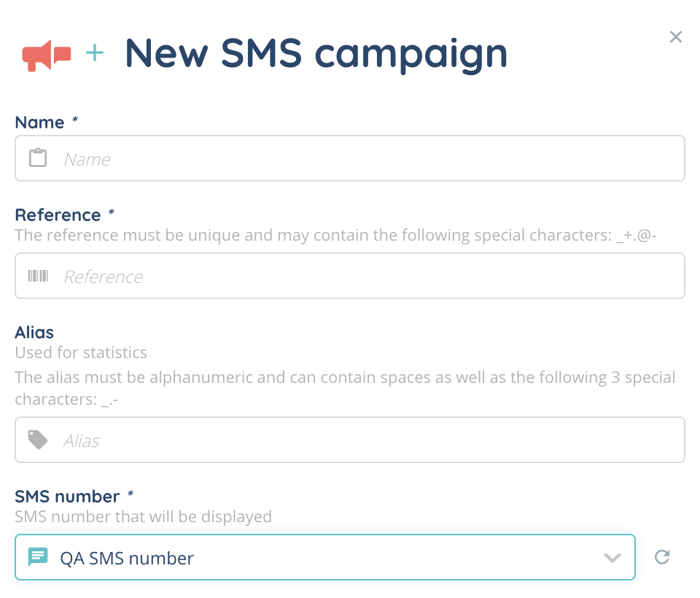Click the megaphone campaign icon
This screenshot has width=700, height=598.
click(46, 55)
